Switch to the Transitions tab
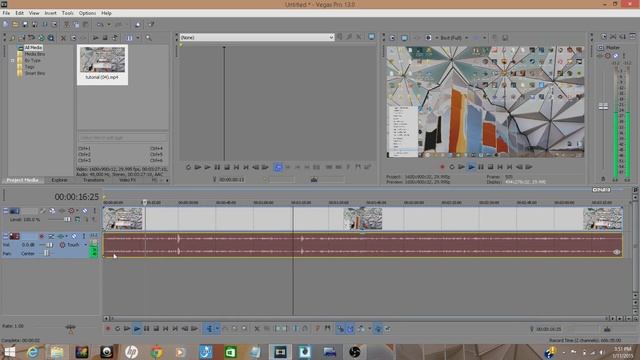 93,180
